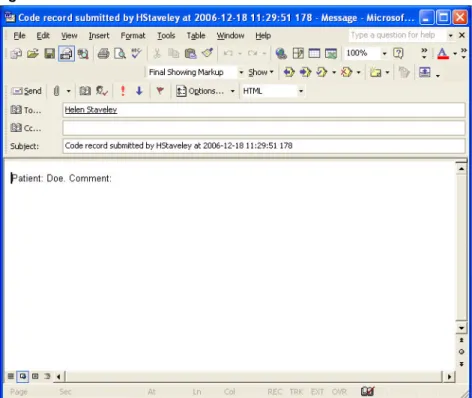472x398 pixels.
Task: Click the Undo arrow icon
Action: pyautogui.click(x=228, y=53)
